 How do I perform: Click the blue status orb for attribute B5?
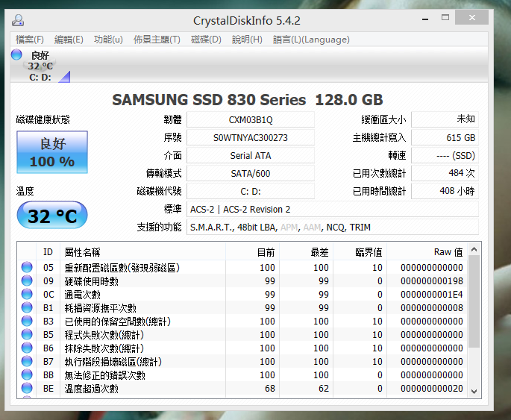click(27, 334)
